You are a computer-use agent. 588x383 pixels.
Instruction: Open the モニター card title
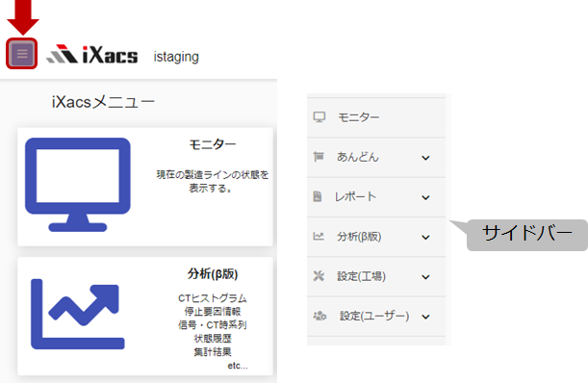pyautogui.click(x=213, y=144)
